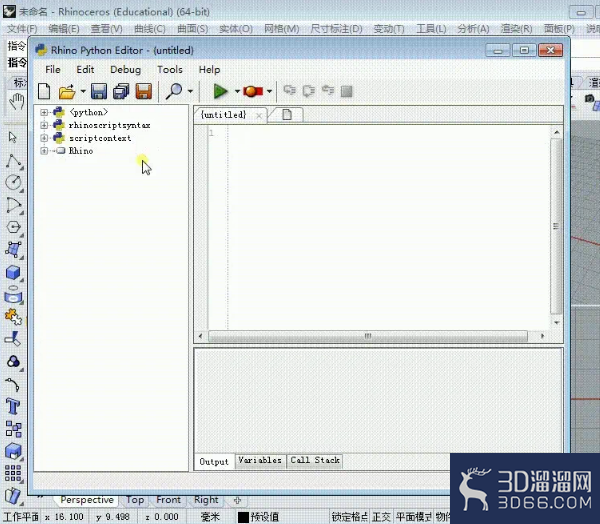Image resolution: width=600 pixels, height=524 pixels.
Task: Click the Step Over debug icon
Action: pyautogui.click(x=309, y=91)
